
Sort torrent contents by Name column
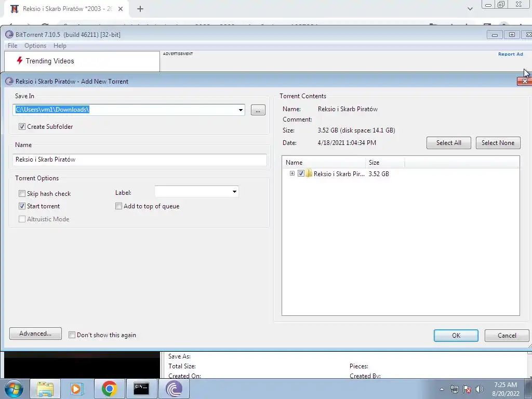pos(324,163)
